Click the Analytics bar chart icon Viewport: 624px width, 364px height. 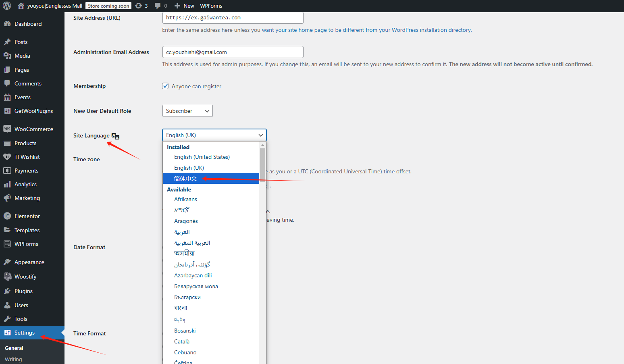point(7,184)
